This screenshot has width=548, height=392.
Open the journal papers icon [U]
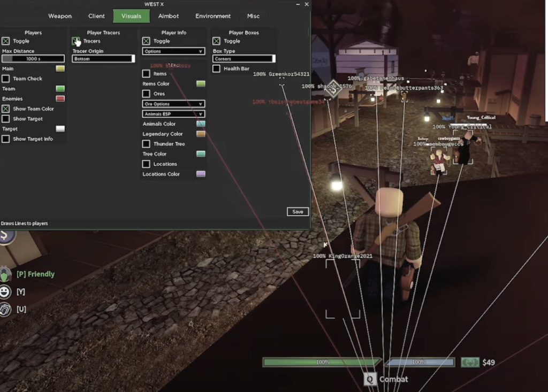click(x=5, y=309)
